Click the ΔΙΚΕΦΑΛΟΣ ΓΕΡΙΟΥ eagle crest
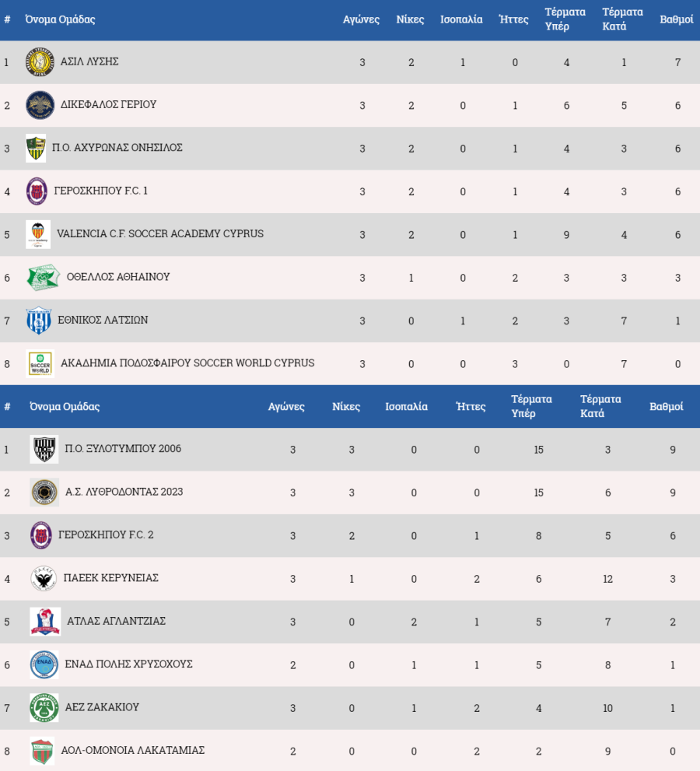This screenshot has width=700, height=771. pos(40,105)
